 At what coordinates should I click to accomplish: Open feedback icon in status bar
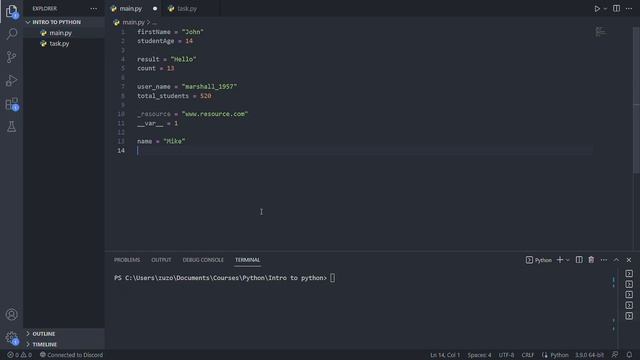pos(615,355)
